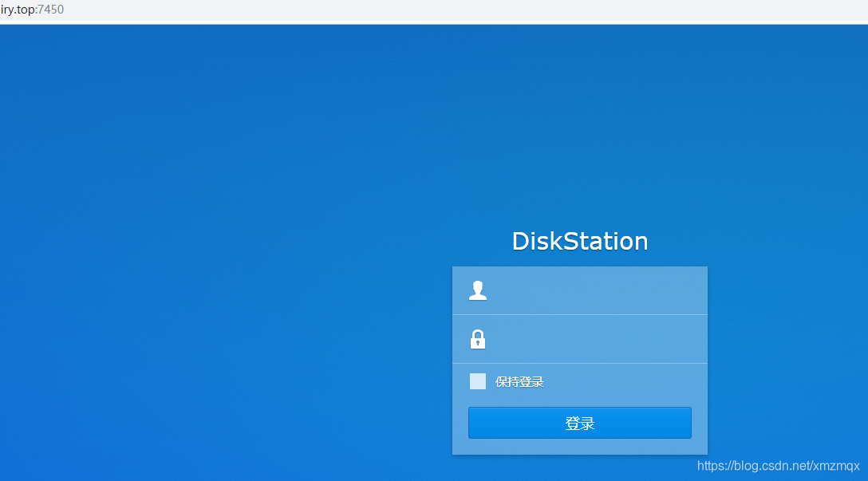Click the password input field
The width and height of the screenshot is (868, 481).
pyautogui.click(x=579, y=339)
